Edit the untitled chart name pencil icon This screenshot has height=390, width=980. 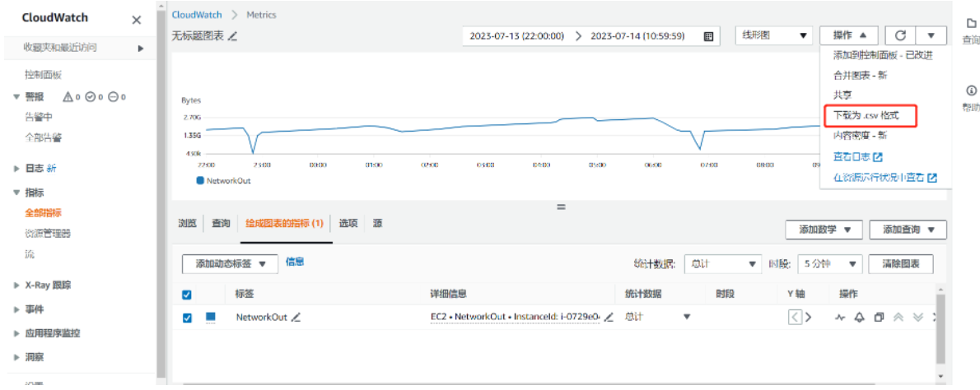pyautogui.click(x=232, y=36)
